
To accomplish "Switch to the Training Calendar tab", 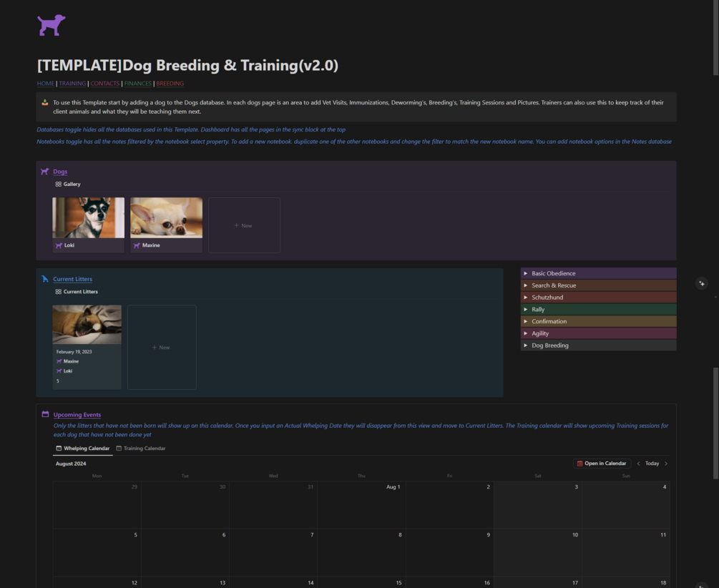I will tap(141, 448).
